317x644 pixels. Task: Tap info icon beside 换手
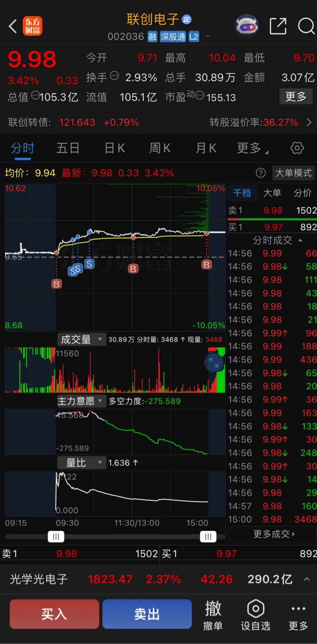click(114, 76)
